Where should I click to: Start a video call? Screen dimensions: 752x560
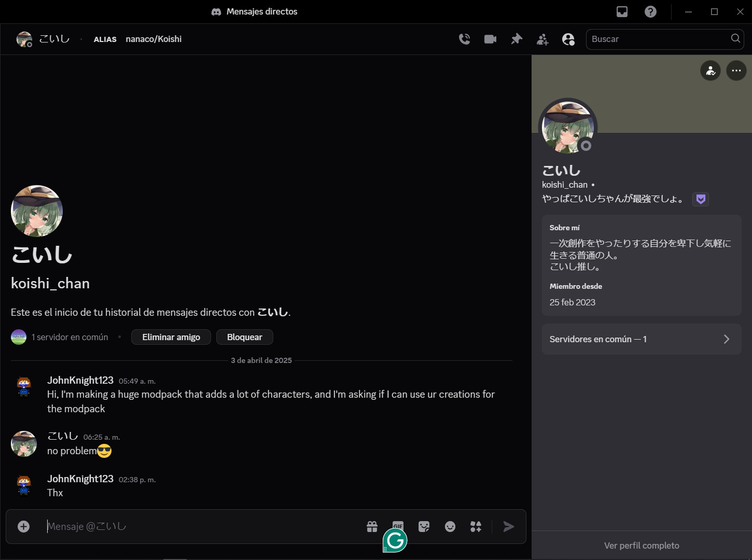point(490,39)
